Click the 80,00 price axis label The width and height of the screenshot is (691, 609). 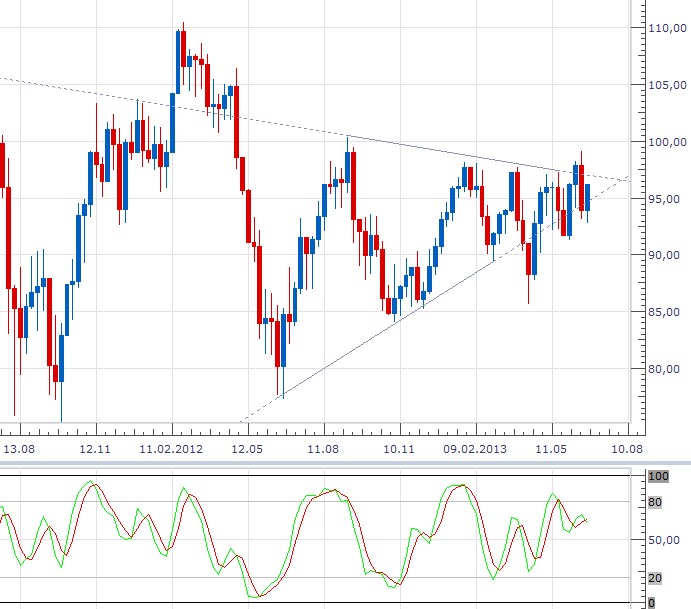(664, 369)
